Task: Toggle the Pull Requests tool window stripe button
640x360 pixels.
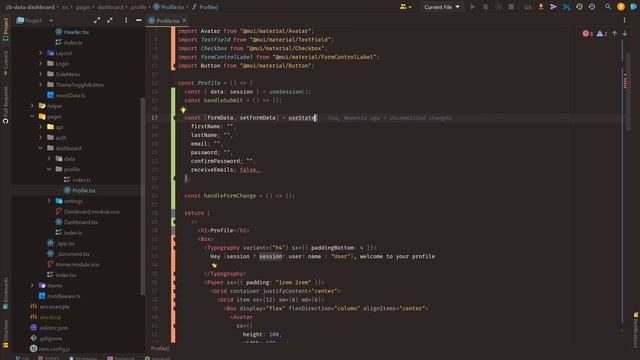Action: click(x=5, y=105)
